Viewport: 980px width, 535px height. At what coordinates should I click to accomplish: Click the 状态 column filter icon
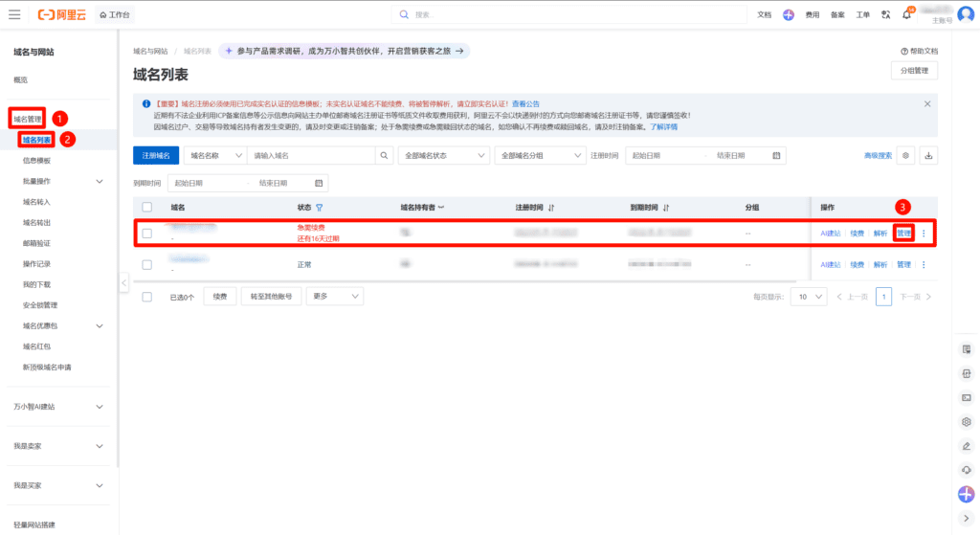(320, 208)
